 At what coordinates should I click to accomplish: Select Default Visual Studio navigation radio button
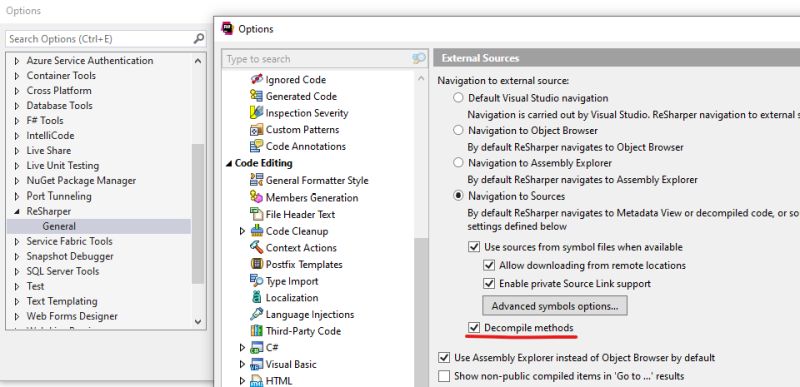[x=459, y=98]
